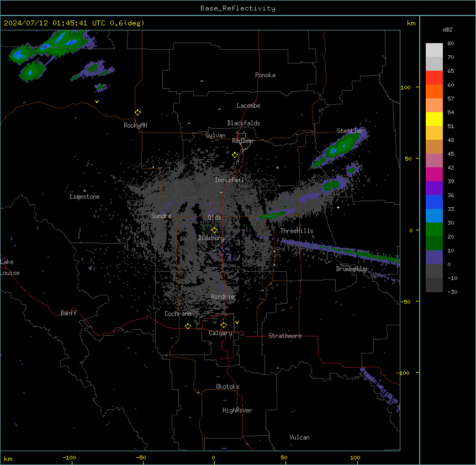Click the Vulcan label
The height and width of the screenshot is (465, 476).
point(299,437)
